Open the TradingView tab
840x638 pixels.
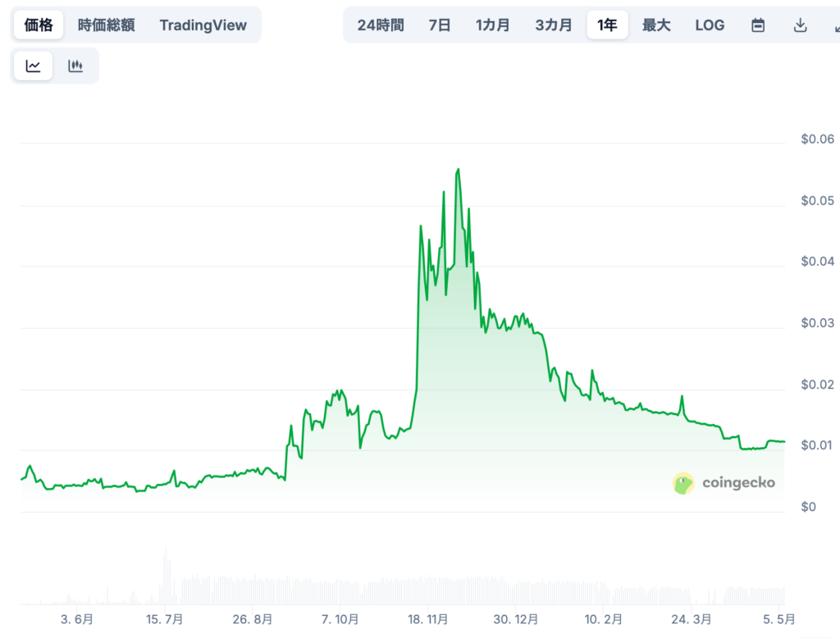click(x=203, y=25)
